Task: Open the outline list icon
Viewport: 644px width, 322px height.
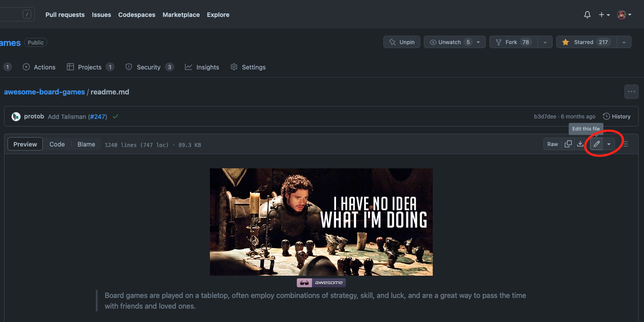Action: coord(626,144)
